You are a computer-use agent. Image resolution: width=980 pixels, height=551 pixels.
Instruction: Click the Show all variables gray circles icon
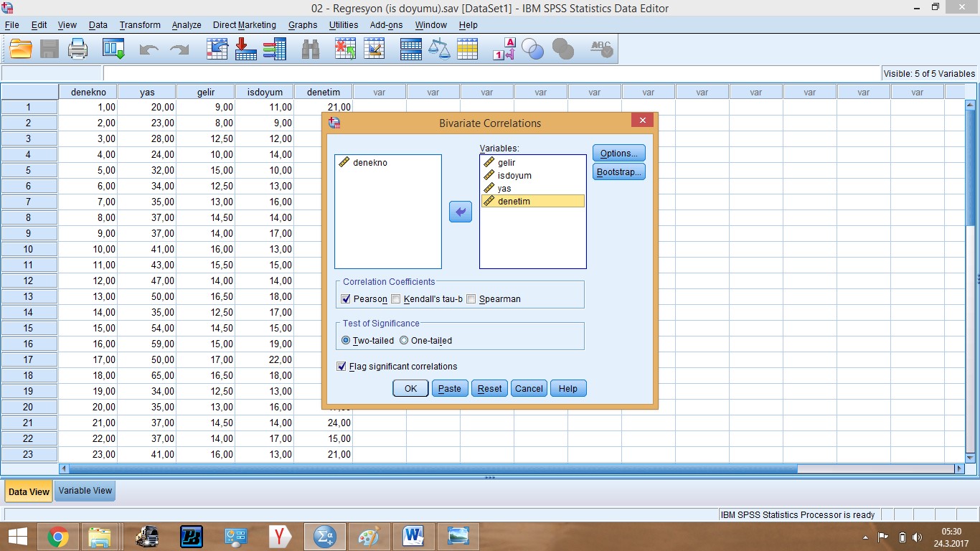click(563, 49)
